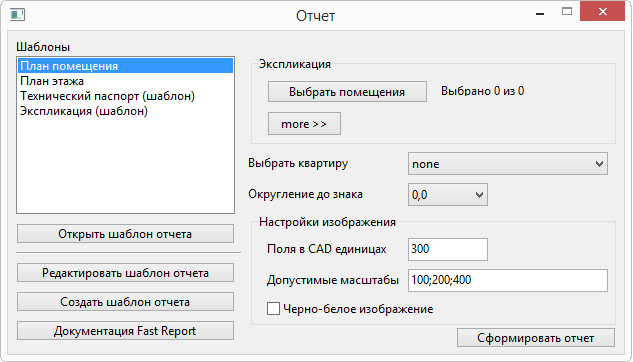Open the Выбрать квартиру dropdown
Viewport: 633px width, 362px height.
click(507, 163)
